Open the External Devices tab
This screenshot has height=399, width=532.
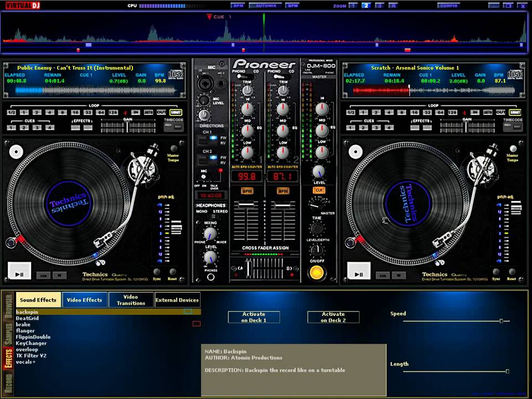(x=177, y=300)
